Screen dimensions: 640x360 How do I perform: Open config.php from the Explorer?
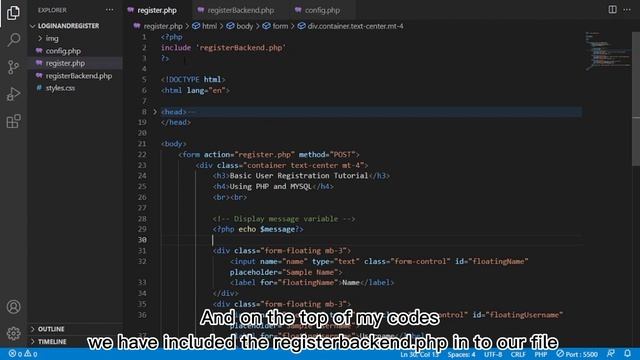[63, 51]
